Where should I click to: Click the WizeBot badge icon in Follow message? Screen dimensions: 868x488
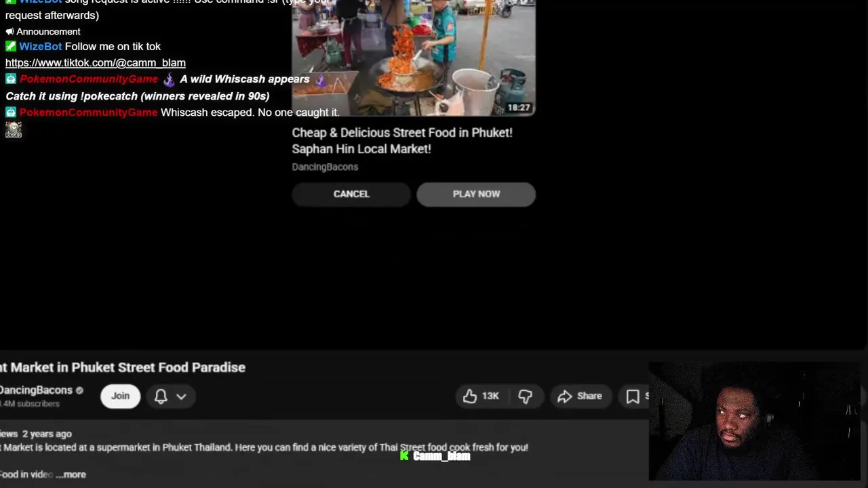(x=10, y=46)
